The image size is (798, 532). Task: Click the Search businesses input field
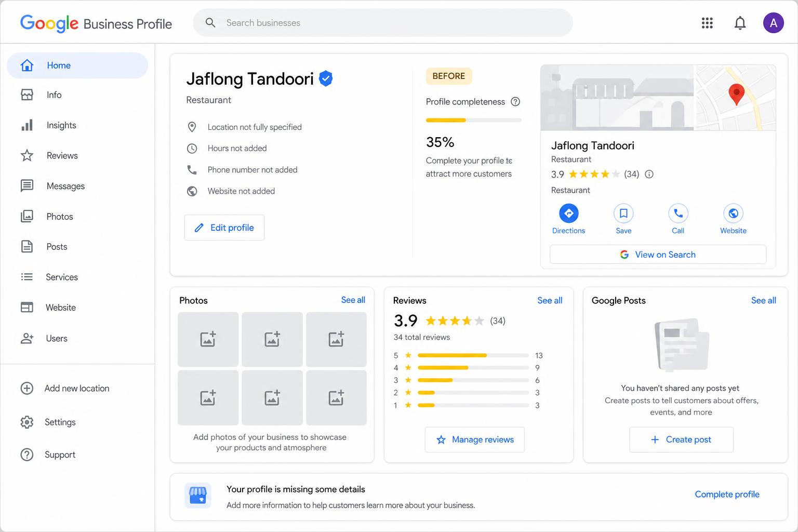coord(383,23)
